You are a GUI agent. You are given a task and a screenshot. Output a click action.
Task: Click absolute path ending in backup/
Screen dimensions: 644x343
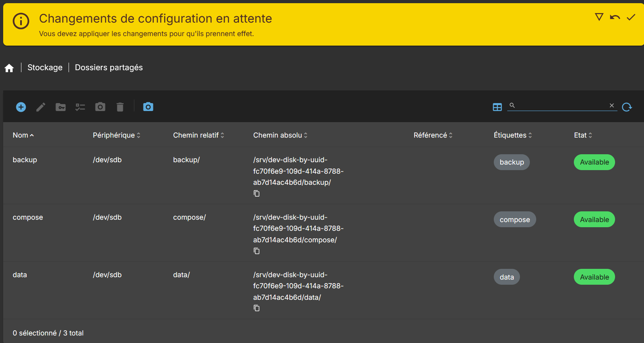[x=298, y=171]
